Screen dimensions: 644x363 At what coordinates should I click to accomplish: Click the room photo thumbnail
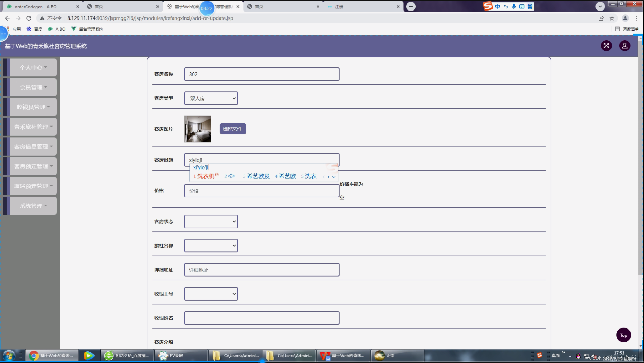(x=197, y=129)
